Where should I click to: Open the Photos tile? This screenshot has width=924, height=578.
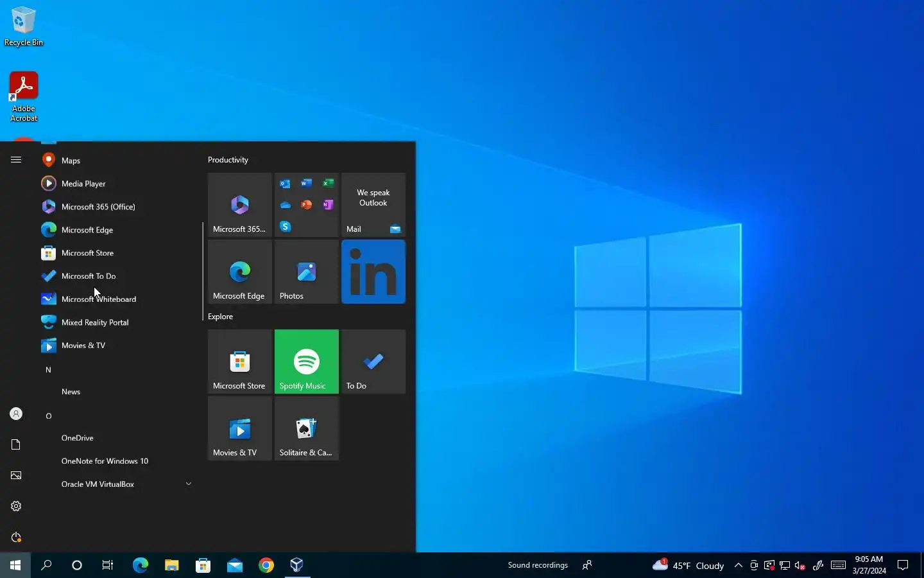(x=307, y=272)
